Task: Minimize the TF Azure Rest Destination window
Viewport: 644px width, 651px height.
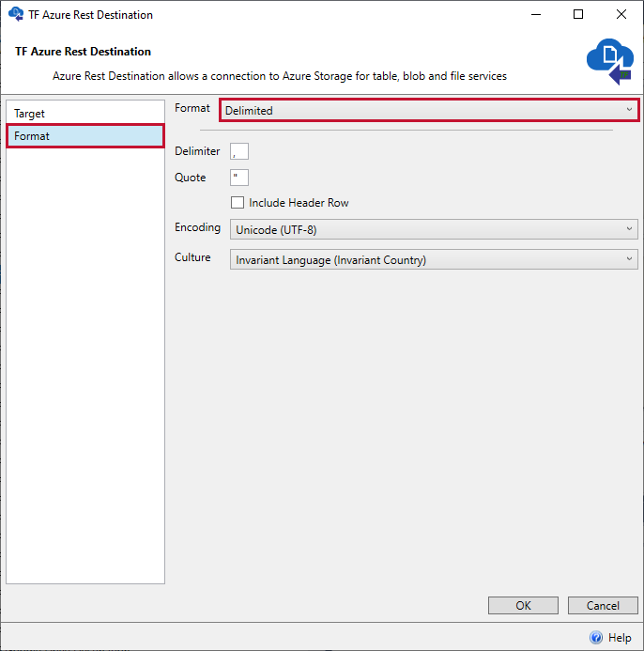Action: tap(536, 14)
